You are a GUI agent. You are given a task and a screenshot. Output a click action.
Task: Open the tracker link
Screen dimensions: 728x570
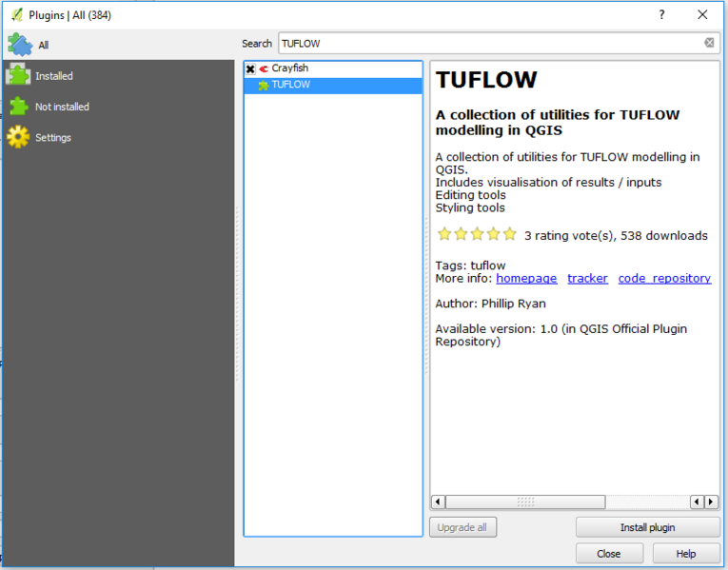[x=587, y=279]
